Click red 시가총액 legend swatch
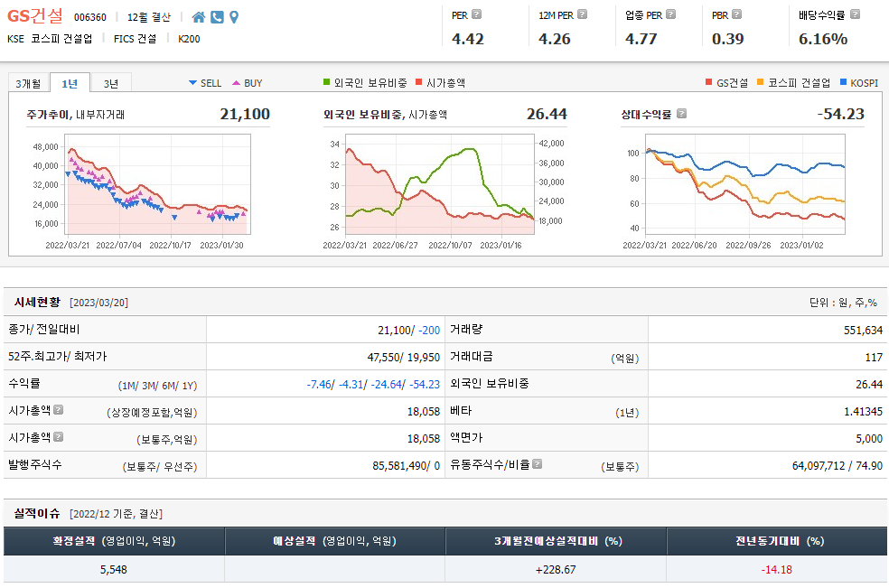The width and height of the screenshot is (889, 588). coord(419,82)
